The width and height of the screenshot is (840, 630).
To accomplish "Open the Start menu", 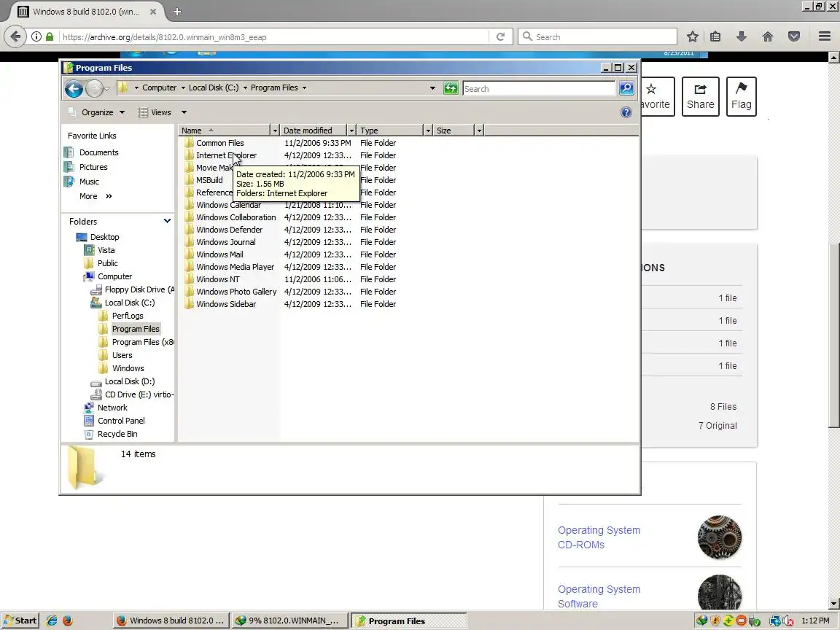I will (x=20, y=621).
